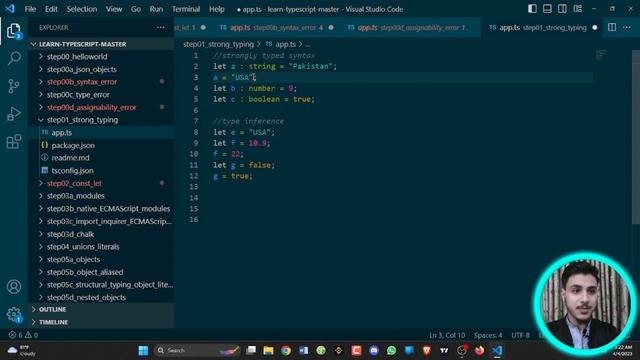
Task: Expand the step00b_syntax_error folder
Action: pyautogui.click(x=101, y=82)
